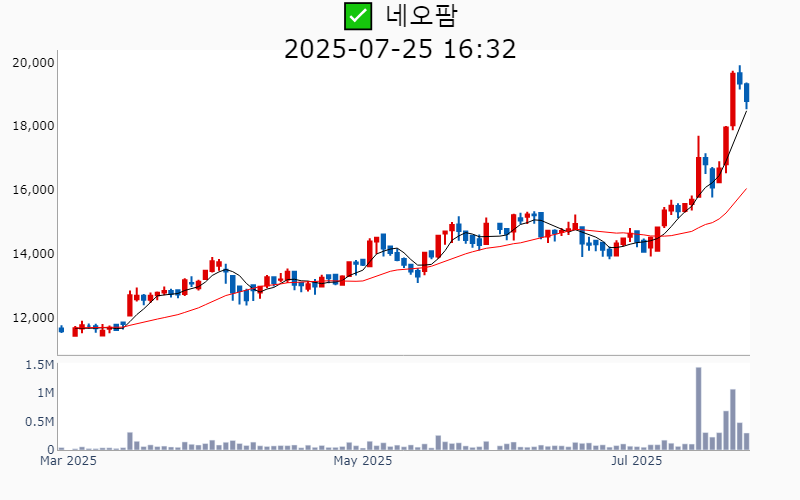Click the May 2025 date axis label
Viewport: 800px width, 500px height.
click(363, 461)
